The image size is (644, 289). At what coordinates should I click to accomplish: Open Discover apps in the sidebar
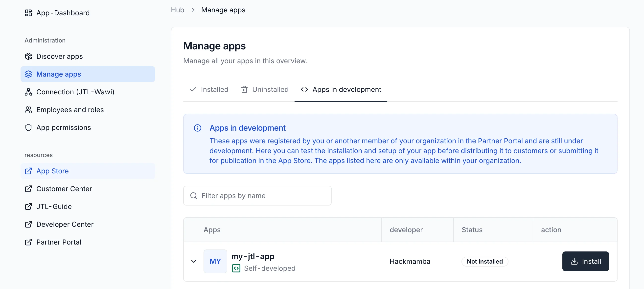[x=88, y=56]
